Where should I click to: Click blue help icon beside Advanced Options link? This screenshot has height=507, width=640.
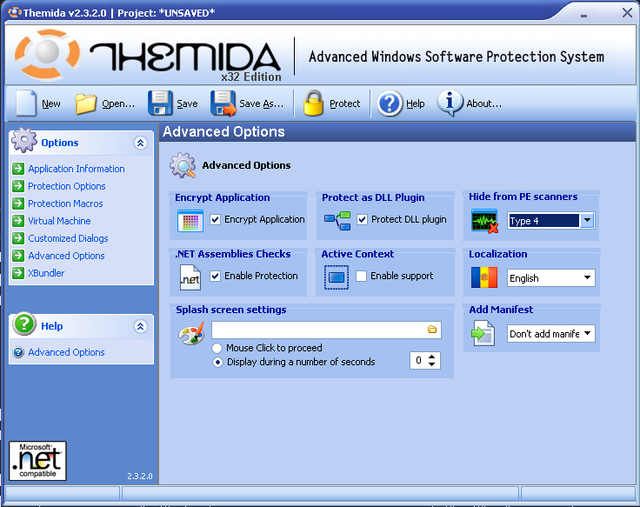tap(18, 352)
